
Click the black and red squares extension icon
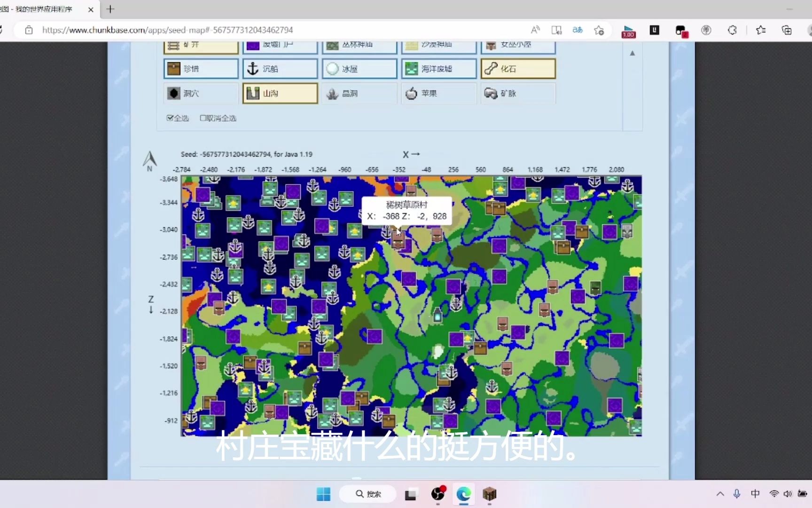pos(681,31)
